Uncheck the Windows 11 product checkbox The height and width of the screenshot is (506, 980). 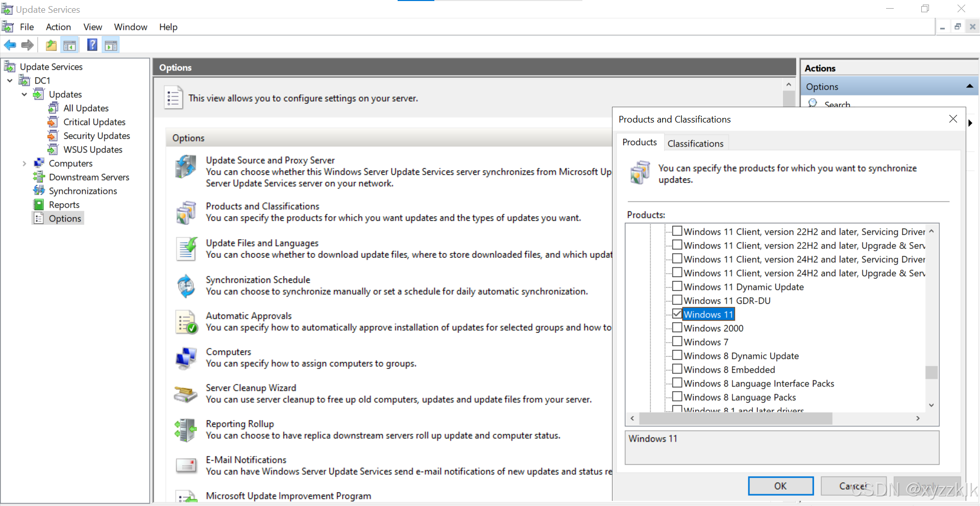point(677,314)
